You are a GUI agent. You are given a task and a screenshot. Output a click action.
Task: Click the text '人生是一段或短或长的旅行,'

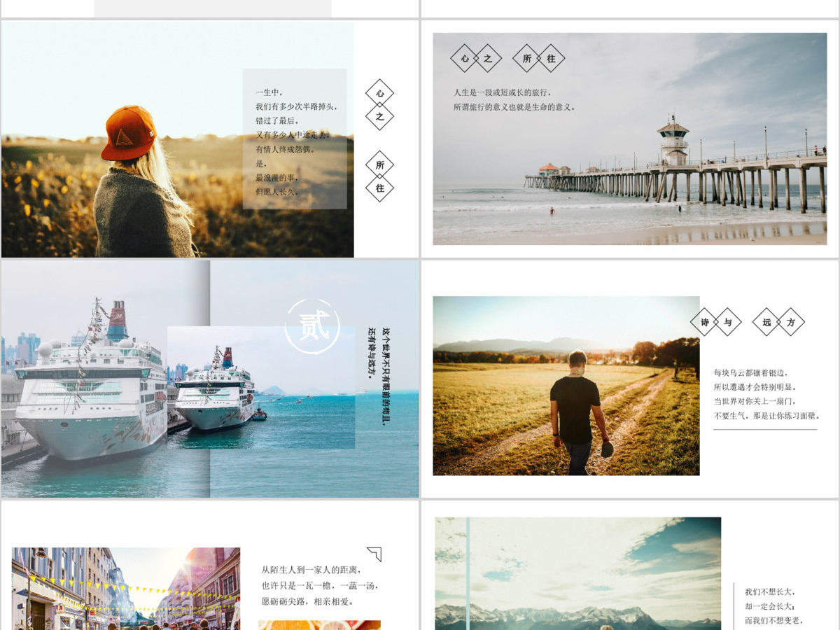[503, 92]
